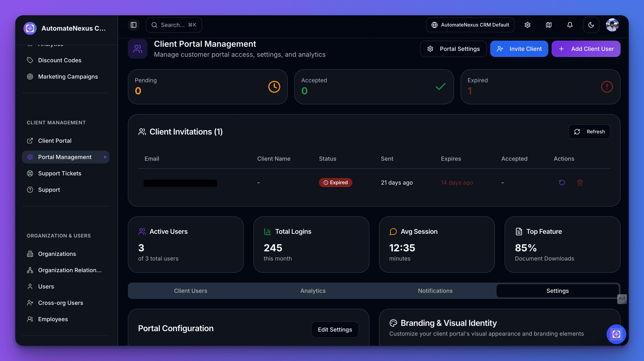Open the AutomateNexus CRM Default workspace selector

[x=470, y=25]
